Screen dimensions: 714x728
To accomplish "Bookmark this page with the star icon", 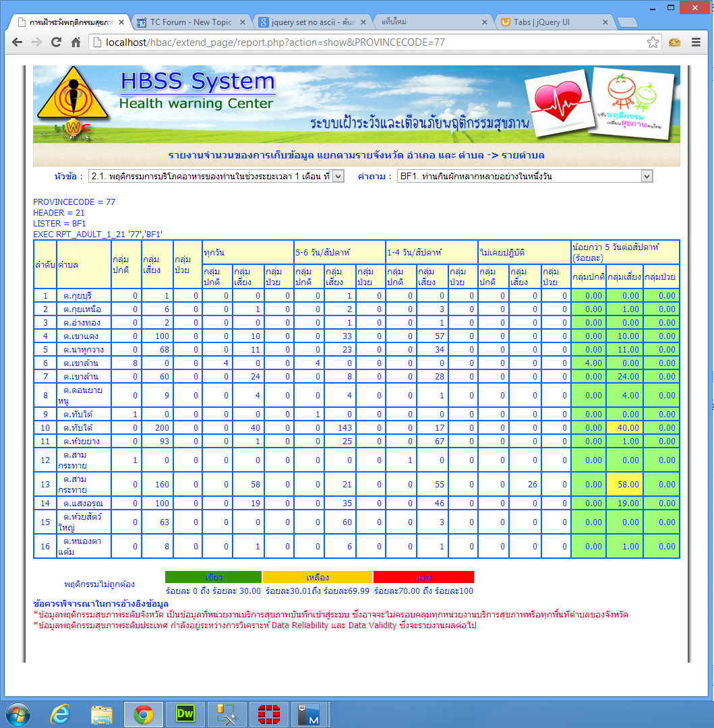I will [653, 42].
